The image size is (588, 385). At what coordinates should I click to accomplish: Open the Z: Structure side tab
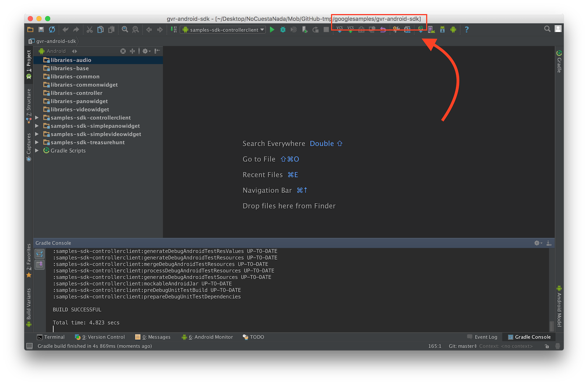29,106
